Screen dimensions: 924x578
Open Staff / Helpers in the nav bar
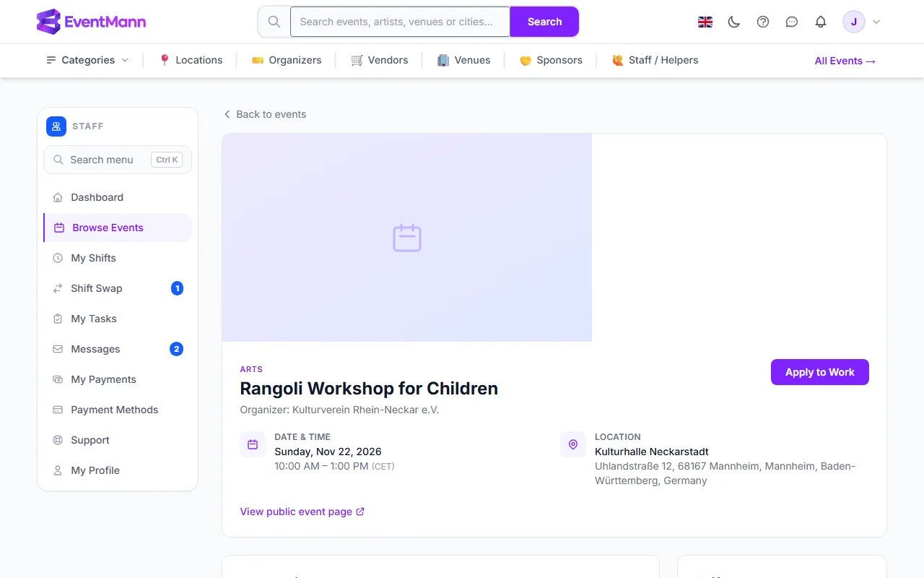655,60
